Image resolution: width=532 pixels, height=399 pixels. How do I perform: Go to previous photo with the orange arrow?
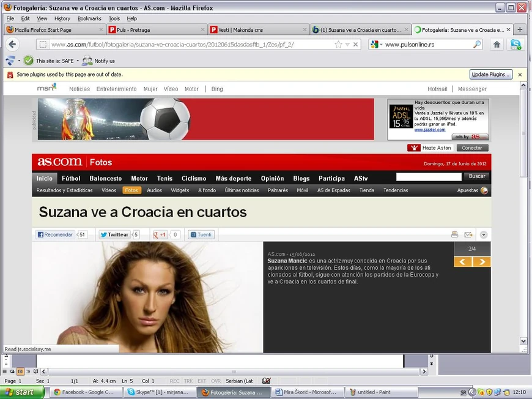[463, 261]
